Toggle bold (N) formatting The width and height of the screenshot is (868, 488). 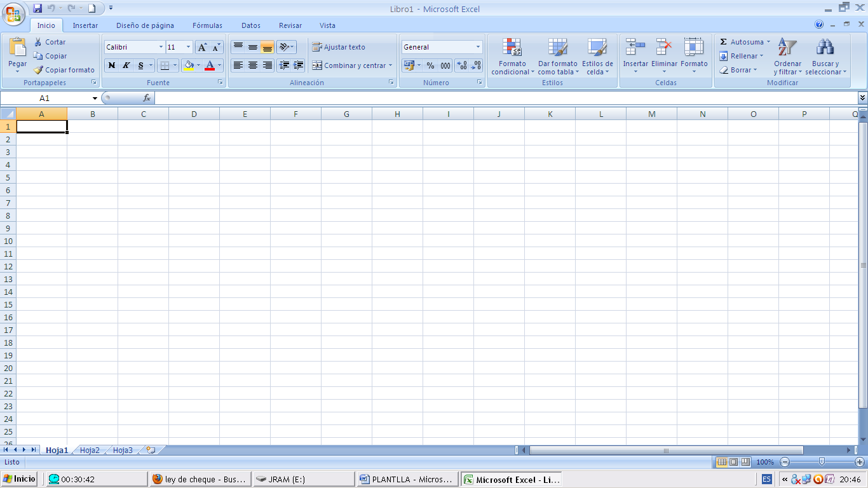(x=112, y=65)
